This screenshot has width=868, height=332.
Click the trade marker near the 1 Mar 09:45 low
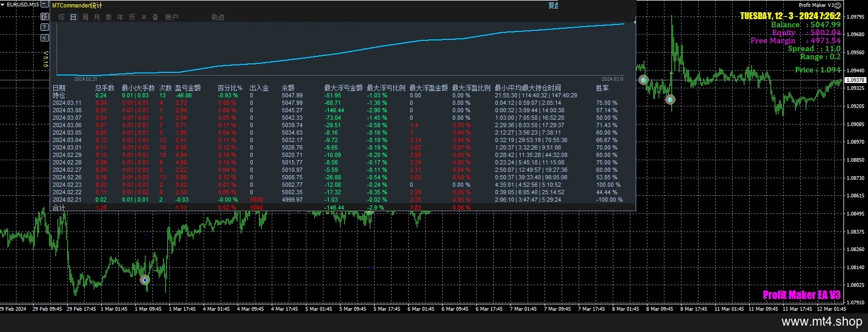[144, 280]
